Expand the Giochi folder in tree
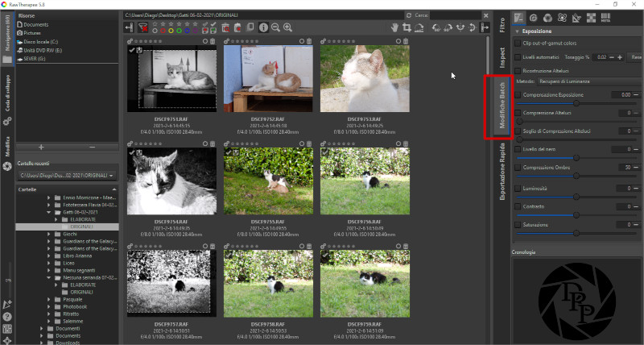 [x=49, y=234]
